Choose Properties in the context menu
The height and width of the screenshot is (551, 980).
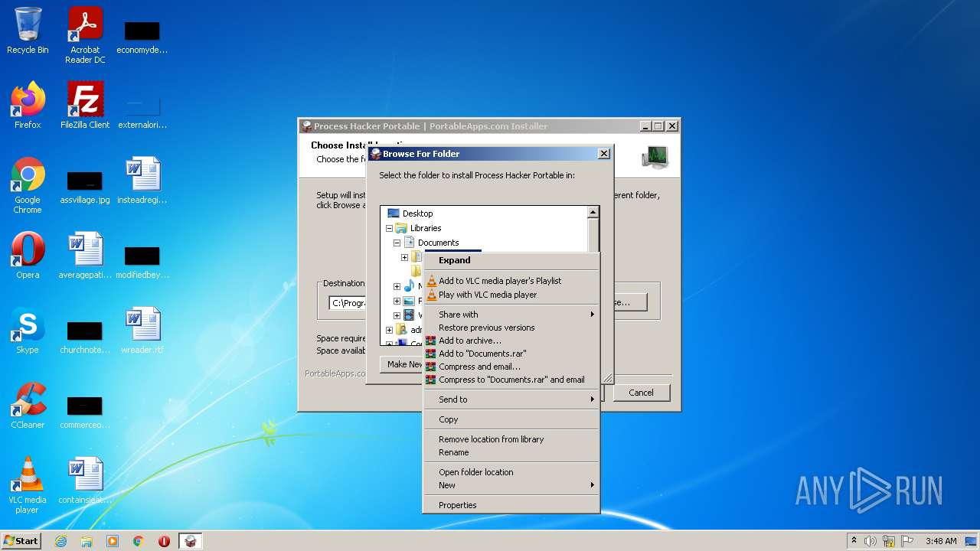click(511, 505)
